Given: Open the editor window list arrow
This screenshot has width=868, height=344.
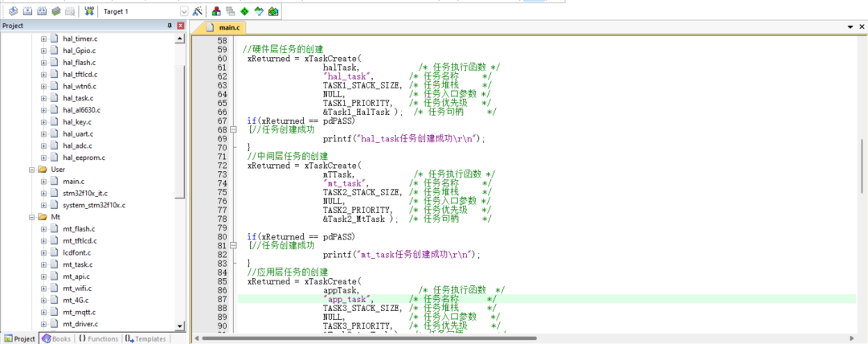Looking at the screenshot, I should click(x=851, y=27).
